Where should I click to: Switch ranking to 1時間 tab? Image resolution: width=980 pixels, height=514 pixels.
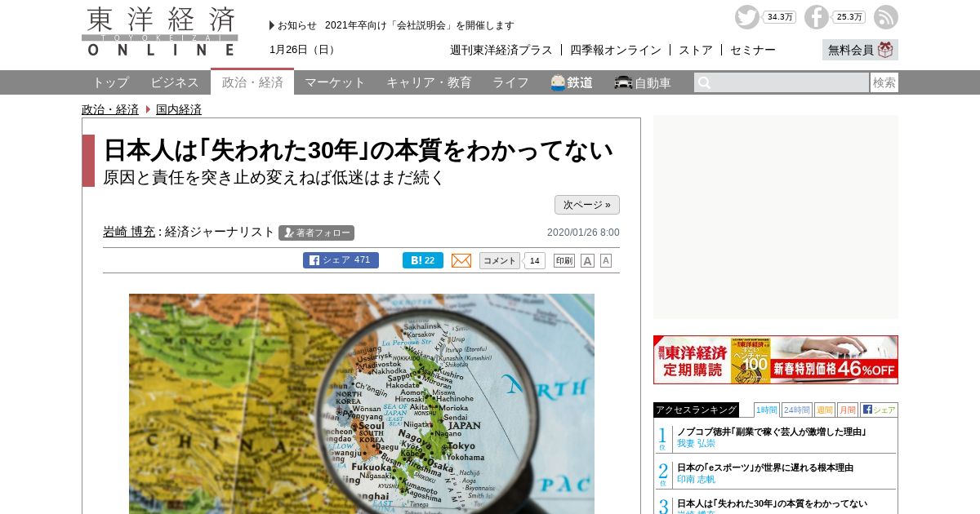click(x=766, y=410)
